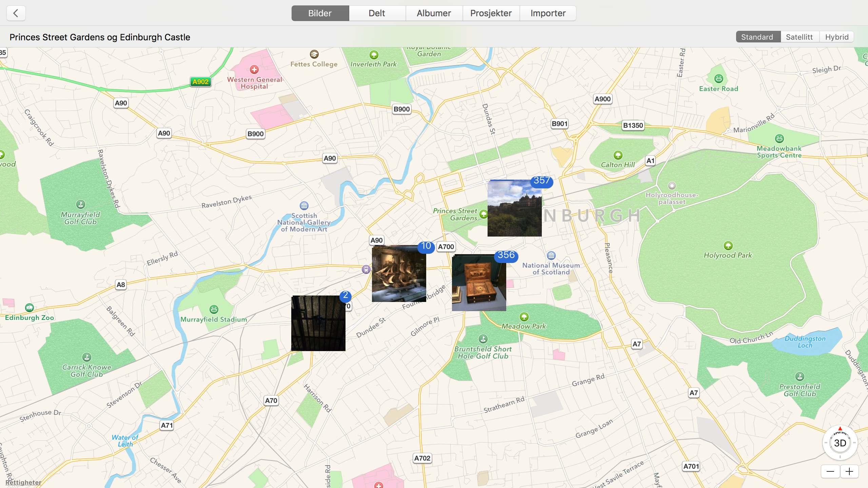Open the Albumer tab
Image resolution: width=868 pixels, height=488 pixels.
pyautogui.click(x=434, y=13)
